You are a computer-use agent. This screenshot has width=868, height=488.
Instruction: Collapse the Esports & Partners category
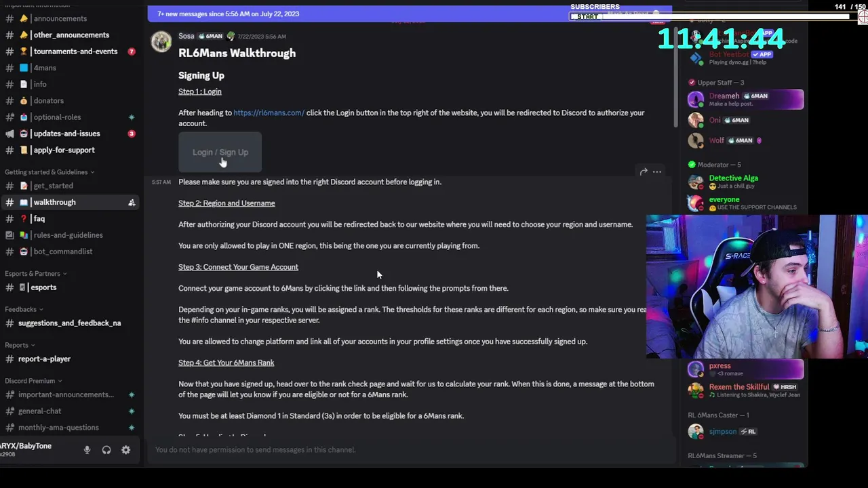[x=35, y=274]
